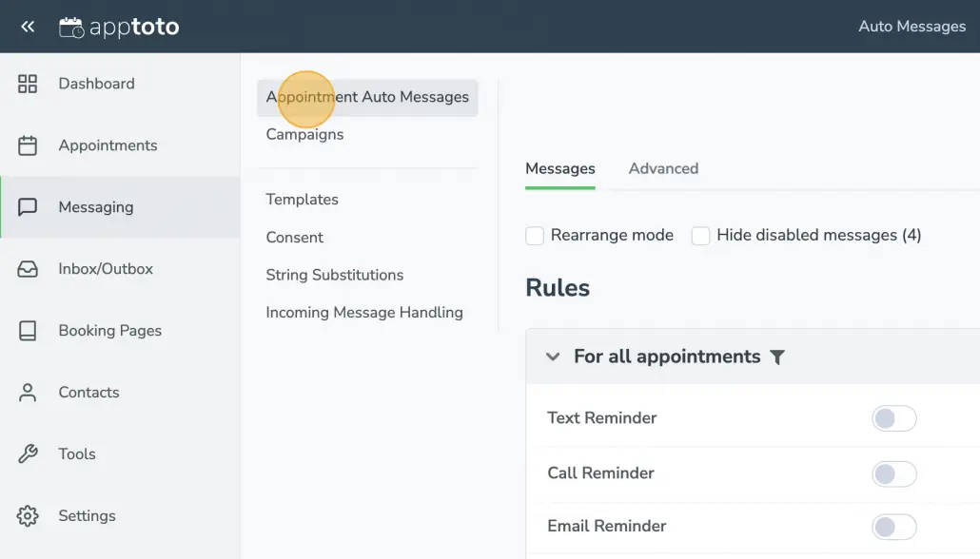Open Incoming Message Handling
Image resolution: width=980 pixels, height=559 pixels.
tap(364, 312)
